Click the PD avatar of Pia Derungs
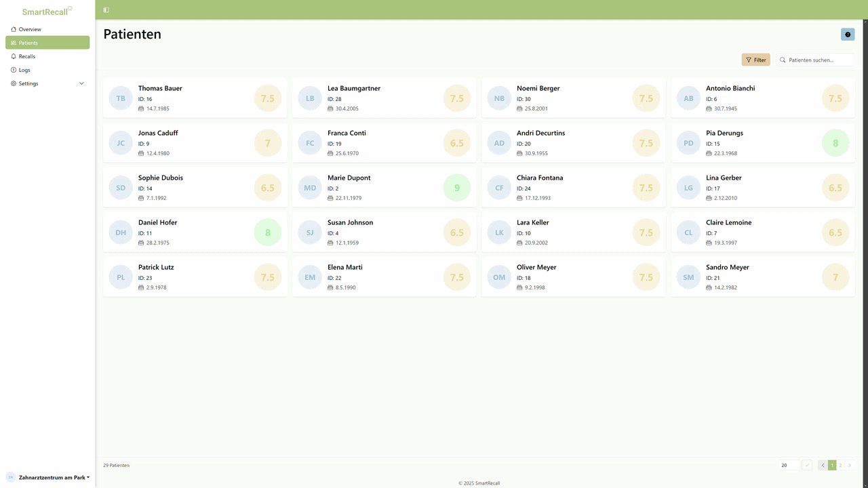868x488 pixels. coord(688,143)
